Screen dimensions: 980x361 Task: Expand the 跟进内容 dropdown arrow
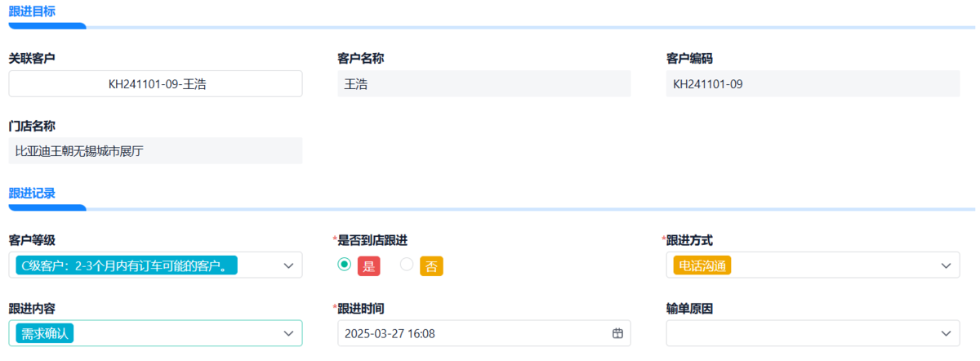click(287, 333)
